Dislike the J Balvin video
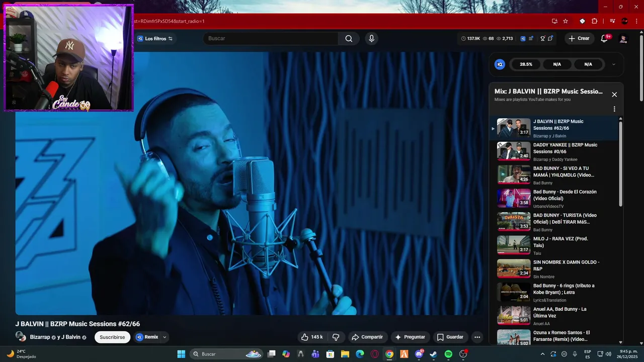 [336, 337]
